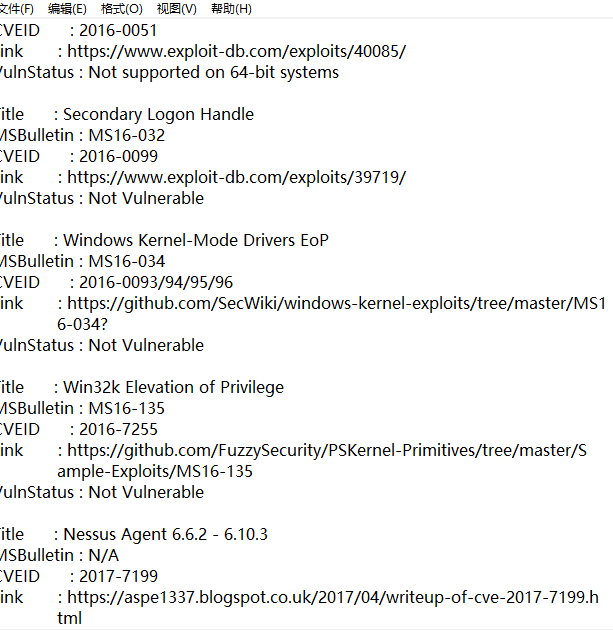Screen dimensions: 613x630
Task: Open the 格式(O) Format menu
Action: [122, 9]
